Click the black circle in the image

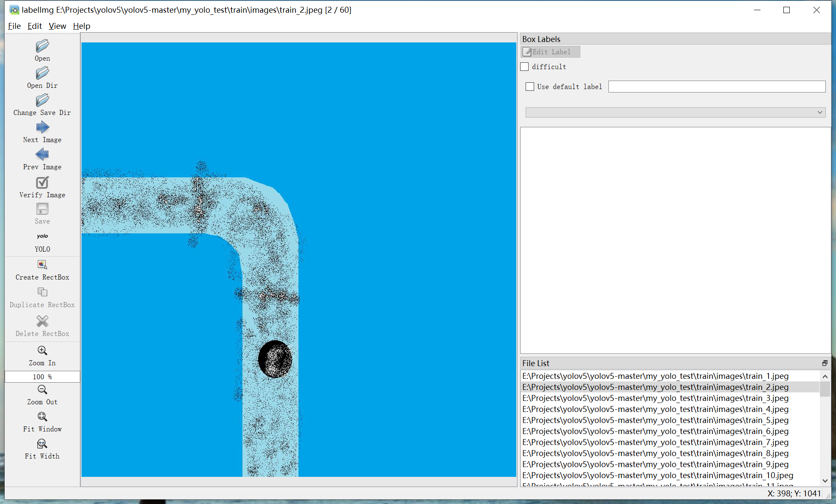click(x=275, y=359)
